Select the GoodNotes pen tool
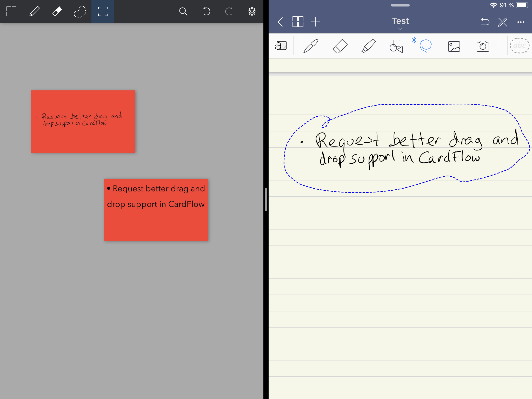 click(x=311, y=46)
